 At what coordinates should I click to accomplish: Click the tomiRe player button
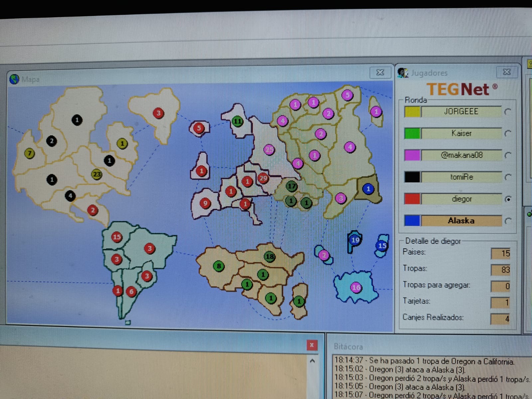(x=461, y=177)
